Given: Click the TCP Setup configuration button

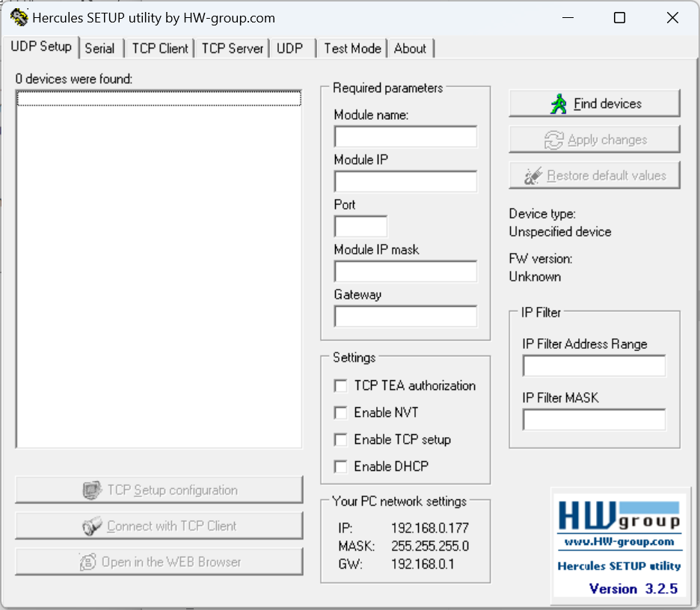Looking at the screenshot, I should [159, 489].
